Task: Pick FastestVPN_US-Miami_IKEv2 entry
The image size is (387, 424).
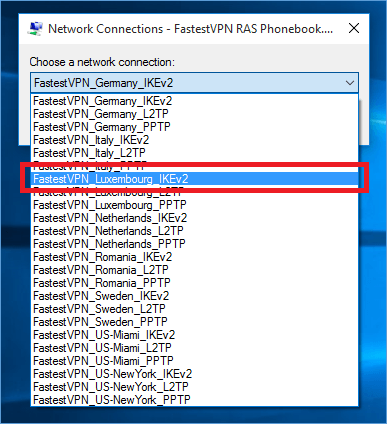Action: coord(194,335)
